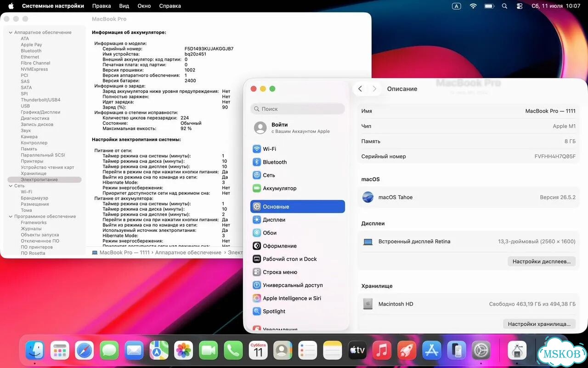Image resolution: width=588 pixels, height=368 pixels.
Task: Click the Wi-Fi status icon in the menu bar
Action: pos(473,6)
